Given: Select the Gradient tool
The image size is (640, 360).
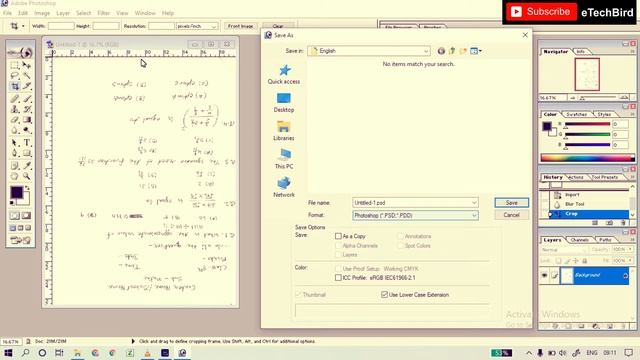Looking at the screenshot, I should pos(27,120).
